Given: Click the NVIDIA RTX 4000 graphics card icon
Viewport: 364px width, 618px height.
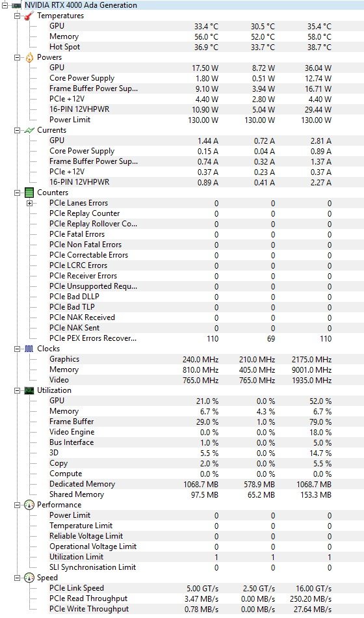Looking at the screenshot, I should (x=16, y=5).
